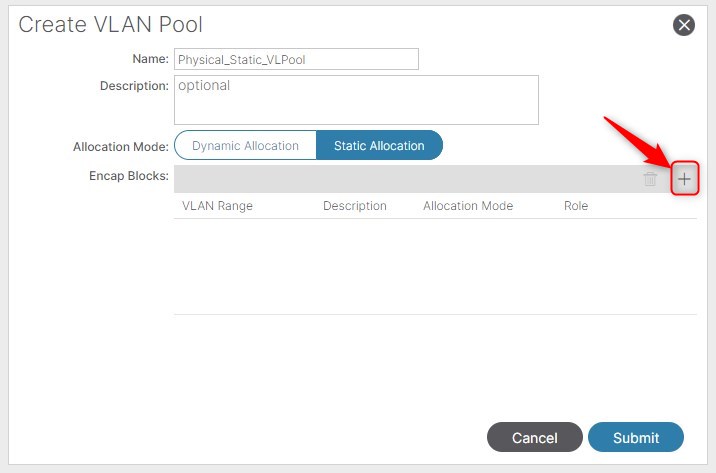Click the Allocation Mode column header
The width and height of the screenshot is (716, 473).
coord(467,206)
